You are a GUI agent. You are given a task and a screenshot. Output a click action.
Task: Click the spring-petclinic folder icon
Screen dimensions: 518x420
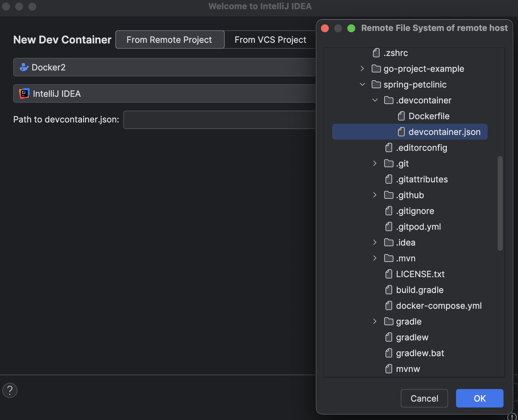click(376, 85)
